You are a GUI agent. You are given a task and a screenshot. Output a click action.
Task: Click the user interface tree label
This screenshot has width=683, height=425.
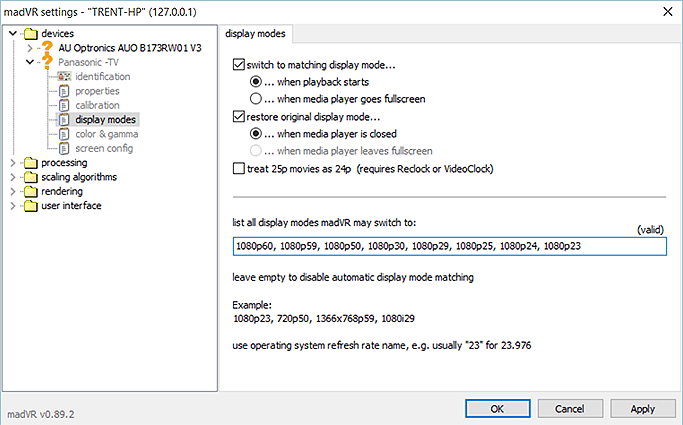click(71, 206)
